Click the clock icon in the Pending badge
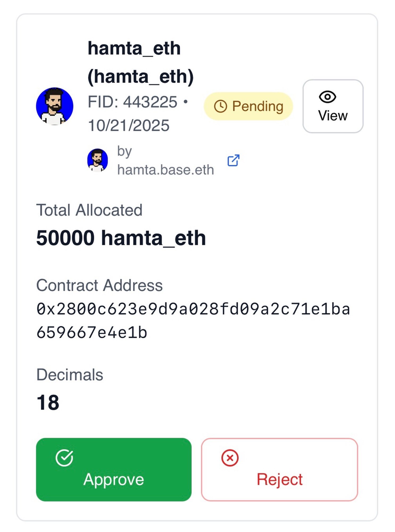The image size is (395, 532). (220, 106)
